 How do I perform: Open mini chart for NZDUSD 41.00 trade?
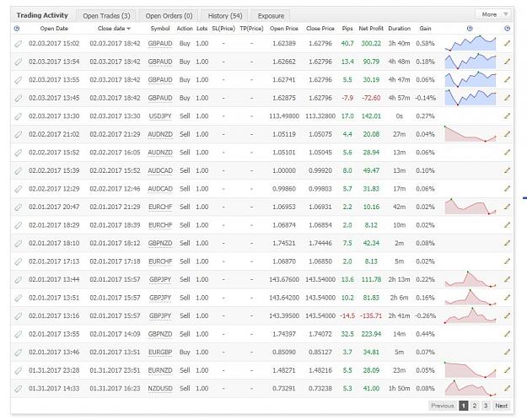471,388
